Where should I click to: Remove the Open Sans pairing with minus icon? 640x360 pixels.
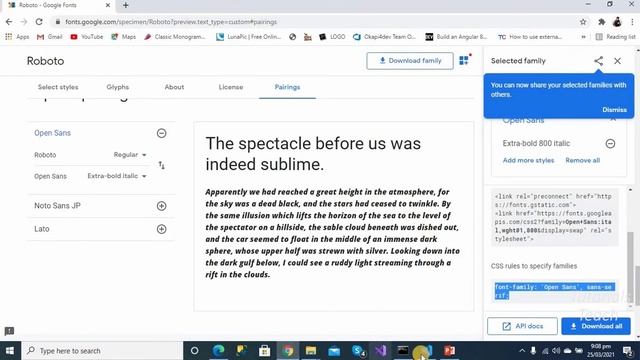click(x=162, y=133)
